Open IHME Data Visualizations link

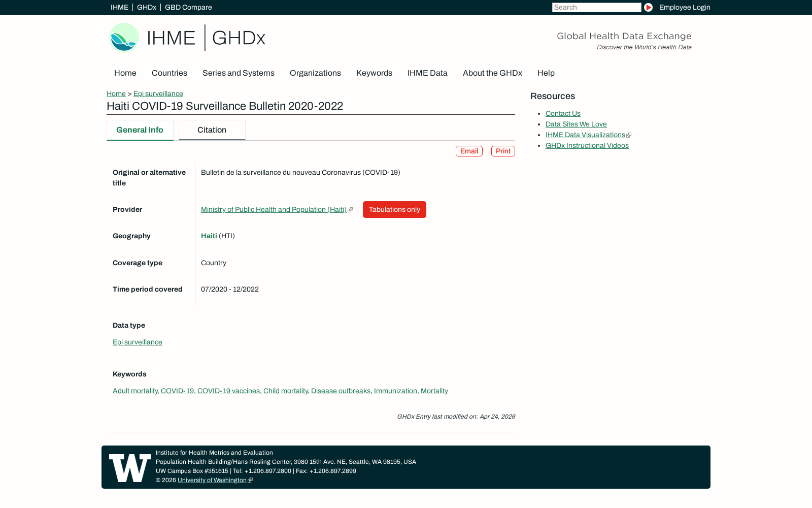click(x=585, y=135)
